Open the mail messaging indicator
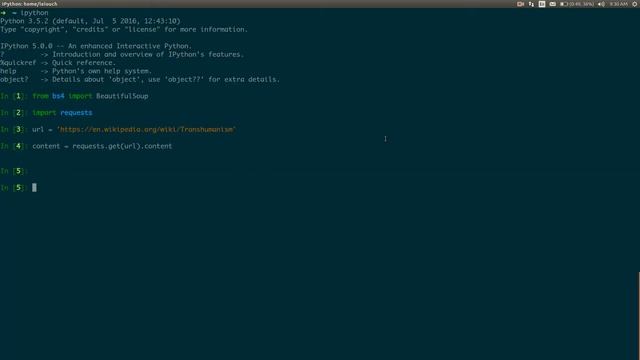The image size is (640, 360). click(552, 4)
